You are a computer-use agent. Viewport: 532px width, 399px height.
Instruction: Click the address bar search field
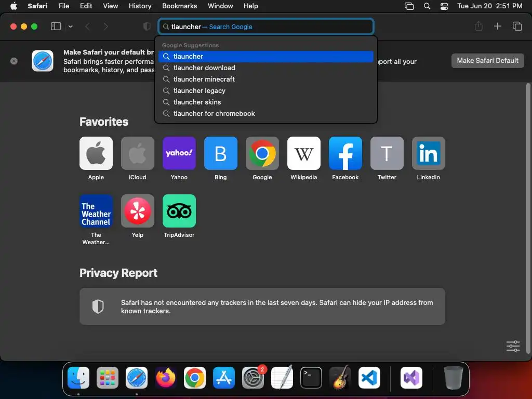click(266, 26)
